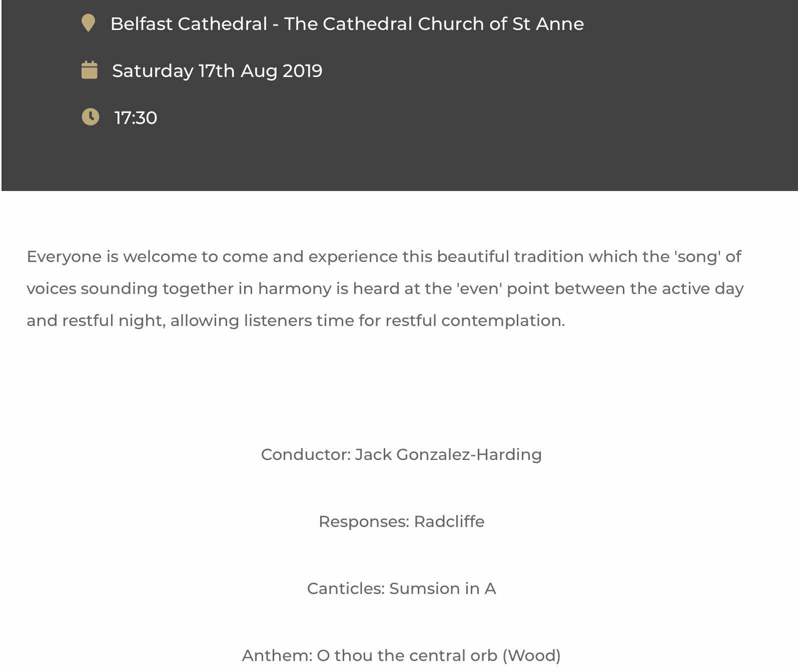Click the clock time icon

coord(91,117)
